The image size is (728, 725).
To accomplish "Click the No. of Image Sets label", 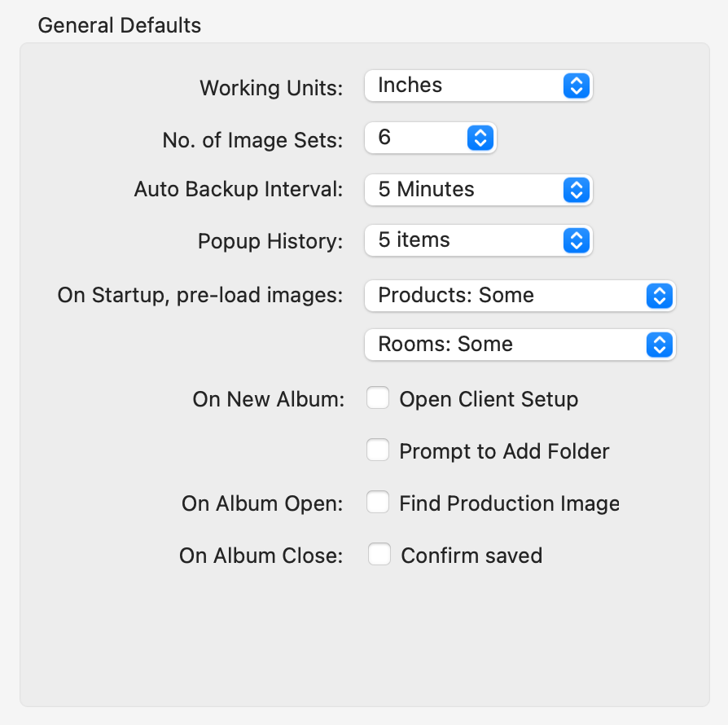I will (x=252, y=140).
